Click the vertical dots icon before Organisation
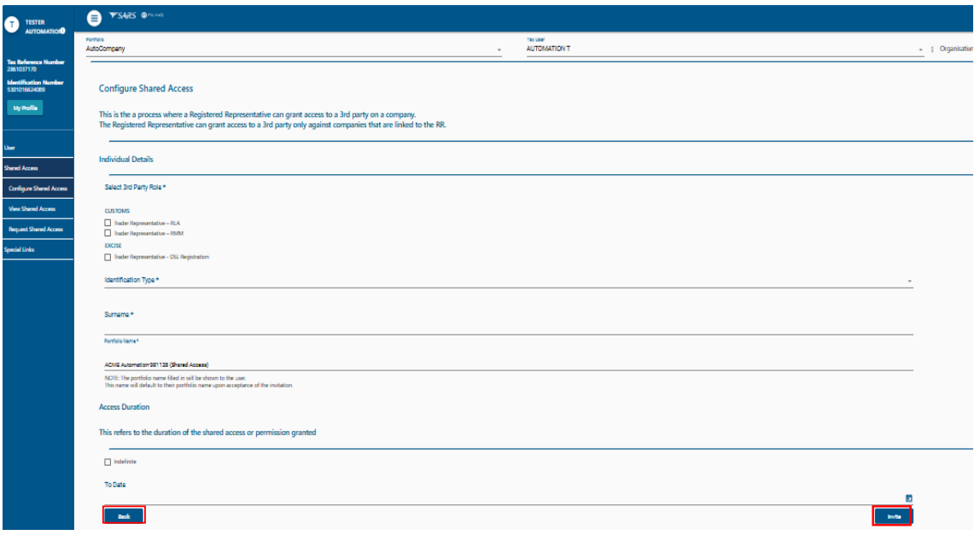 click(931, 49)
